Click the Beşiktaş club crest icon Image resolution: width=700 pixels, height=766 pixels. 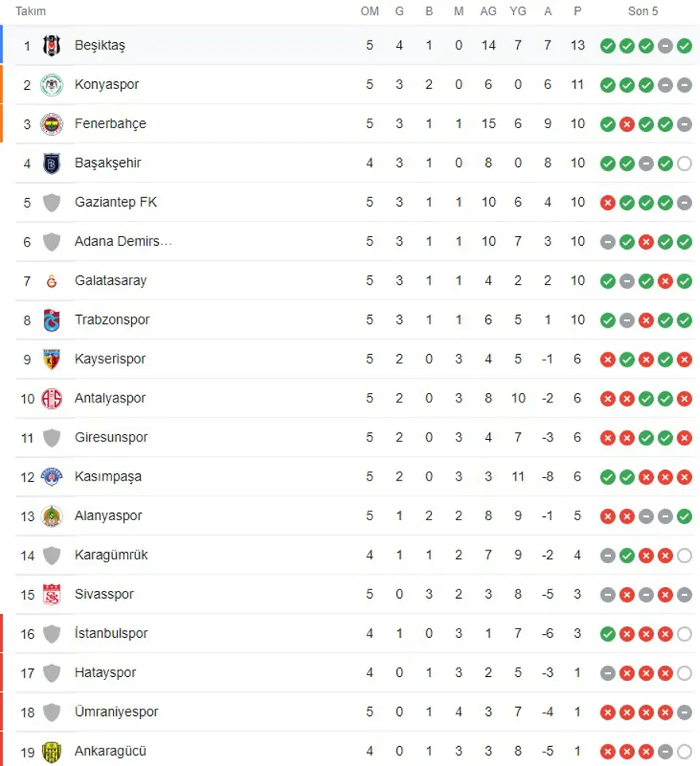pyautogui.click(x=52, y=45)
